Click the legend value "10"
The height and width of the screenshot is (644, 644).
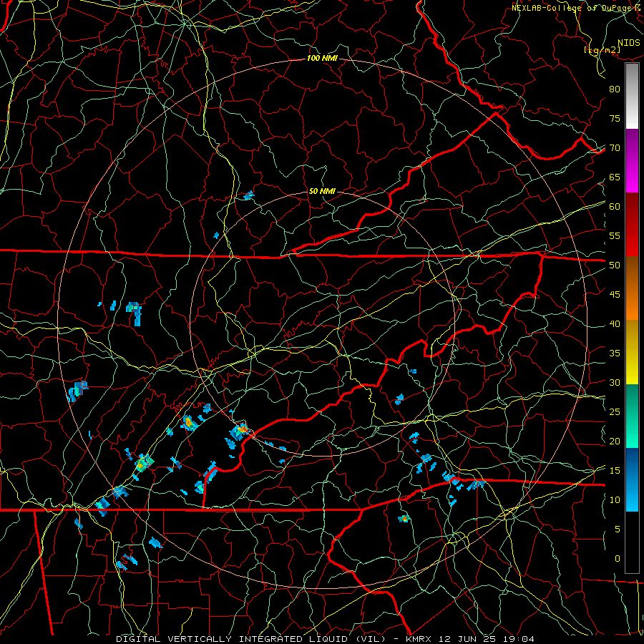point(615,500)
